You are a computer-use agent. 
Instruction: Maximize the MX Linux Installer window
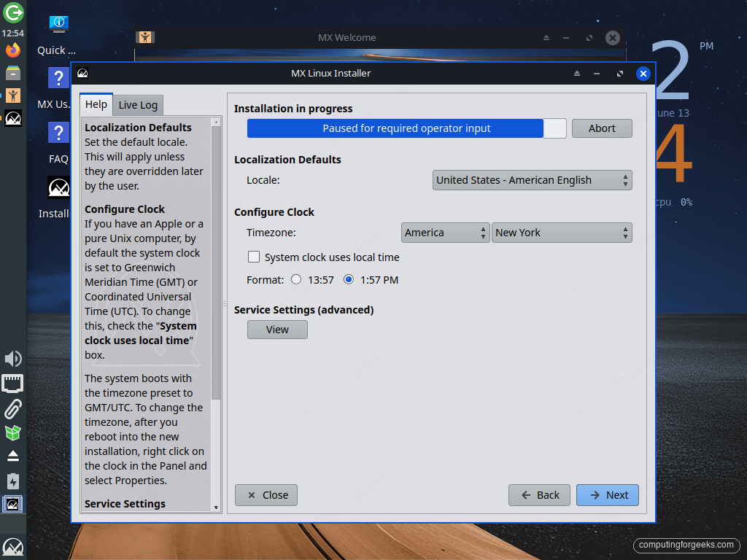(620, 74)
